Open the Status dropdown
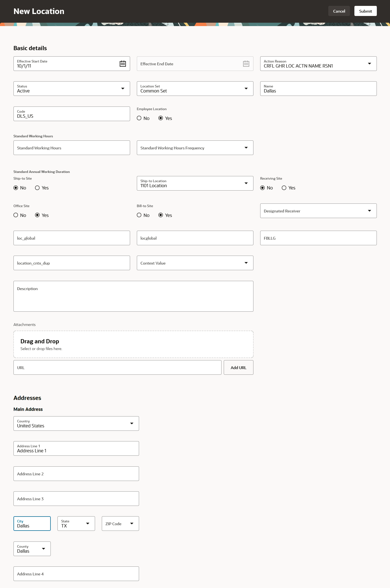The width and height of the screenshot is (390, 588). pos(123,89)
